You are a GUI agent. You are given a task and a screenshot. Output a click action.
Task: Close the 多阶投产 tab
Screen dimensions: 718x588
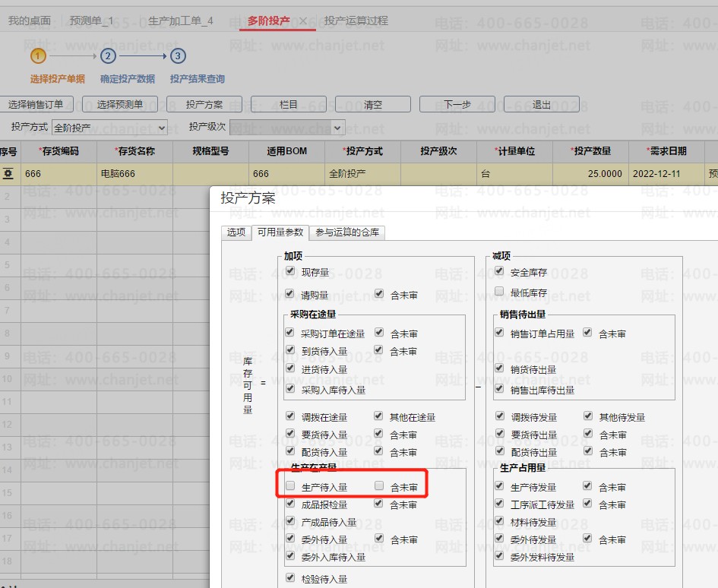pos(303,21)
